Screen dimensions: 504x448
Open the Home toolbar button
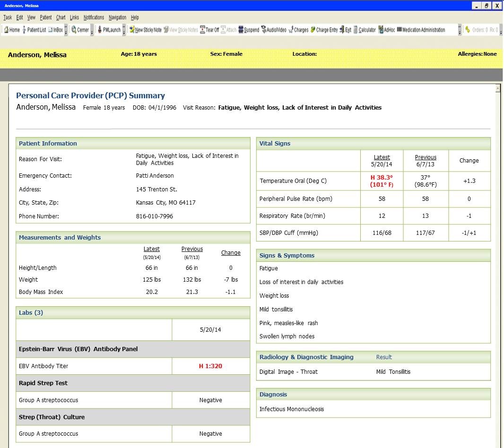(x=12, y=30)
